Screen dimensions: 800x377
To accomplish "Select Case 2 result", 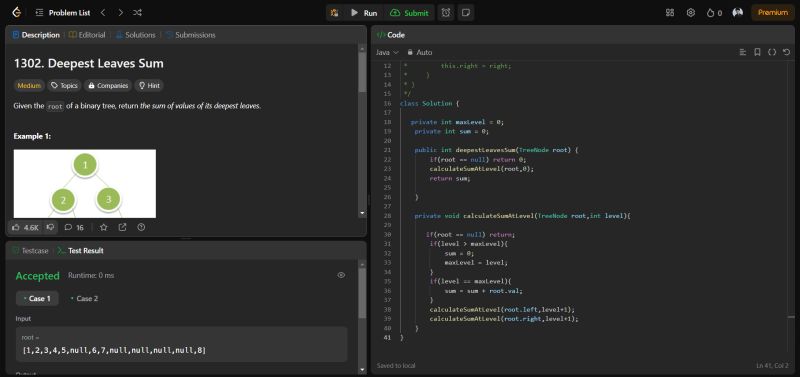I will point(84,298).
